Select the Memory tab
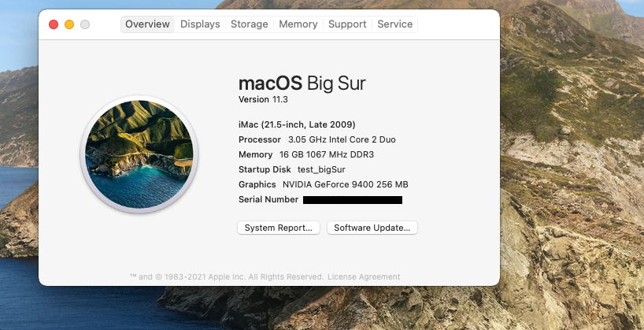Screen dimensions: 644x330 coord(298,24)
